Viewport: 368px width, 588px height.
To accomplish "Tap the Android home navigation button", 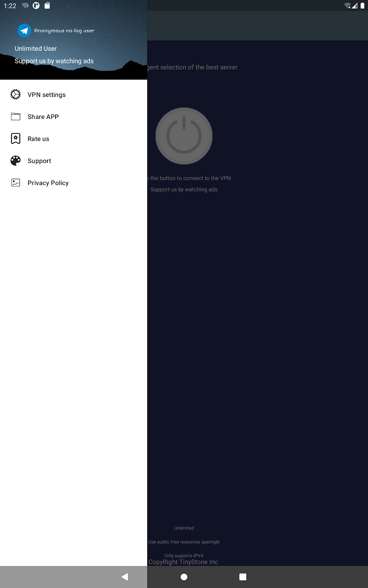I will pos(184,577).
